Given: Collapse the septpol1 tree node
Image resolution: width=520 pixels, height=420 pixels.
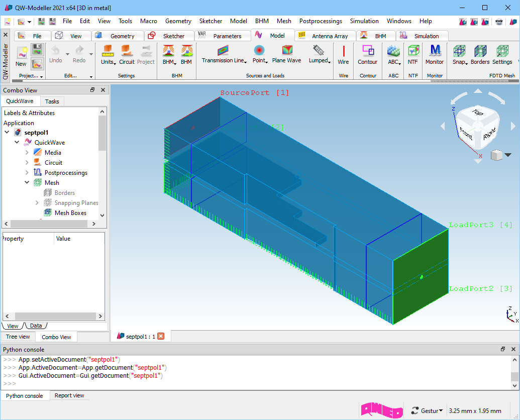Looking at the screenshot, I should pos(7,132).
